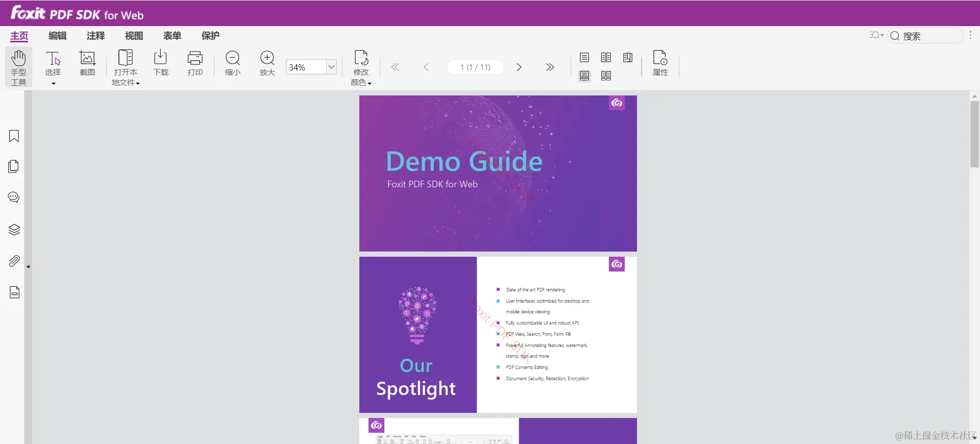Select continuous page view mode
The width and height of the screenshot is (980, 444).
coord(584,76)
